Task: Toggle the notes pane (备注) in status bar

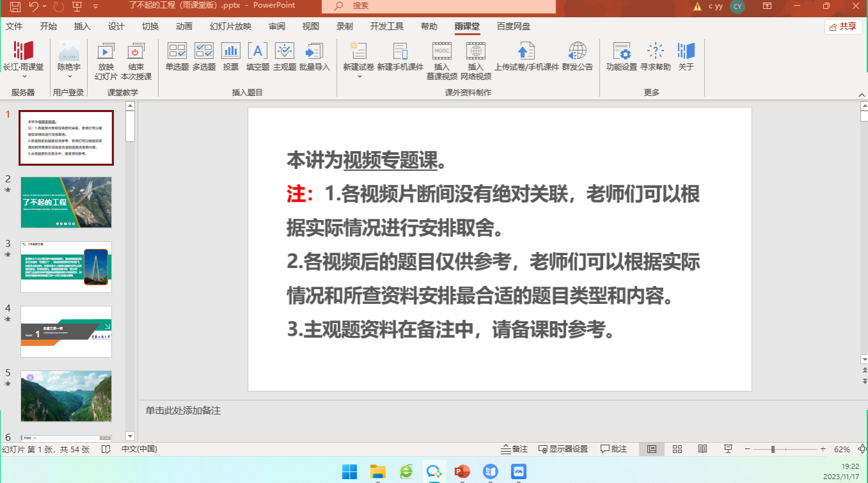Action: coord(515,449)
